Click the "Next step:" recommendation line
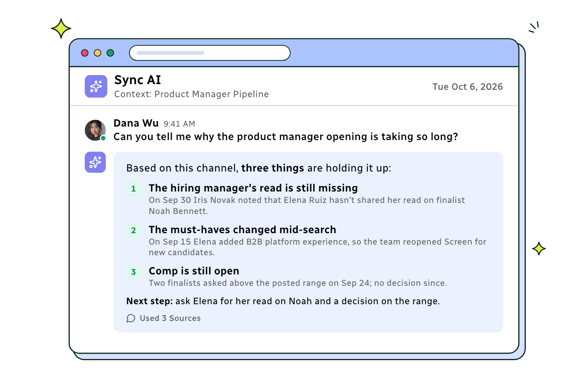Image resolution: width=588 pixels, height=392 pixels. [x=283, y=301]
